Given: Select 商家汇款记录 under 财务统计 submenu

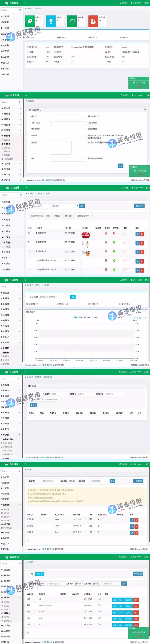Looking at the screenshot, I should pyautogui.click(x=7, y=443).
